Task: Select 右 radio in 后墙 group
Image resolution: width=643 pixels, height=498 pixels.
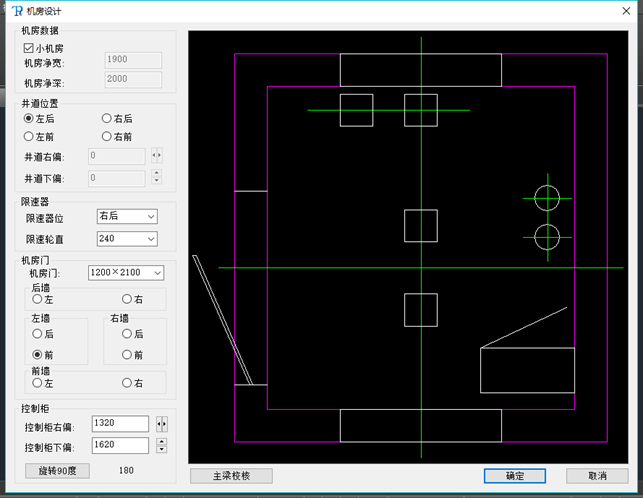Action: pyautogui.click(x=127, y=298)
